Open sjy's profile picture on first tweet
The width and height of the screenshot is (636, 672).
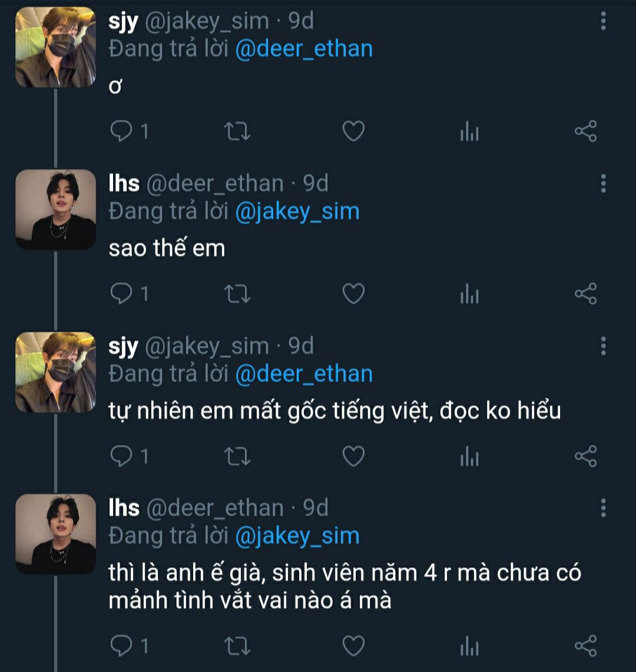tap(55, 47)
